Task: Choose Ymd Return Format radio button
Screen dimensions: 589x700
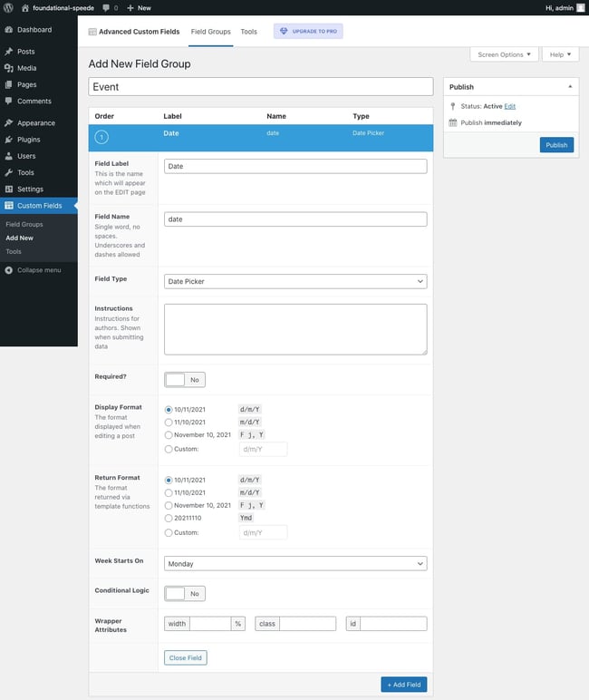Action: coord(169,519)
